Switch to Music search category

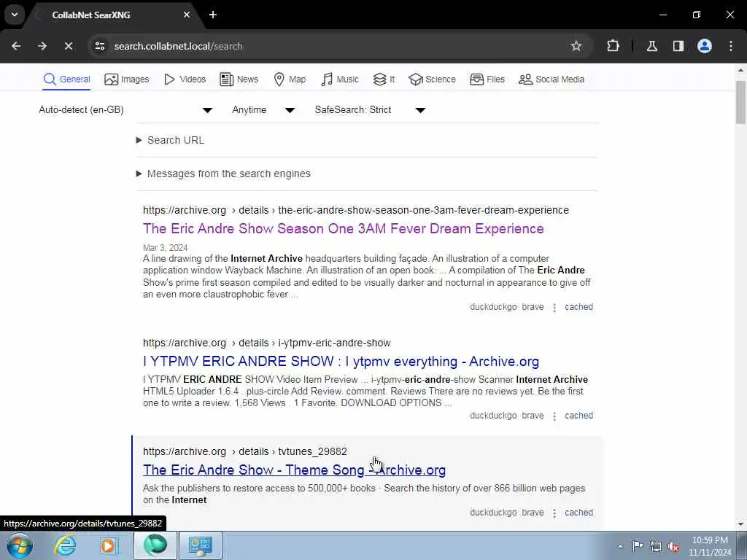pos(340,79)
